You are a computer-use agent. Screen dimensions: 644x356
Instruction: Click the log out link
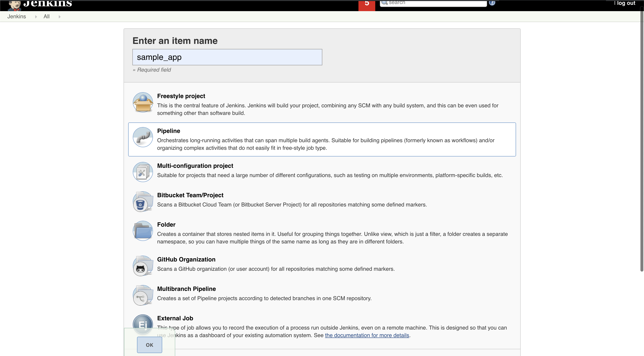pyautogui.click(x=626, y=3)
